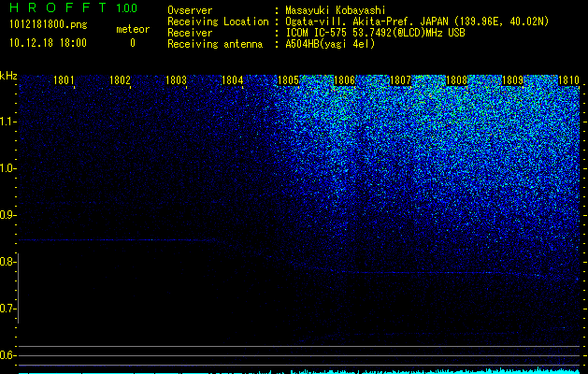Select the observer name Masayuki Kobayashi
This screenshot has width=588, height=374.
(x=334, y=9)
